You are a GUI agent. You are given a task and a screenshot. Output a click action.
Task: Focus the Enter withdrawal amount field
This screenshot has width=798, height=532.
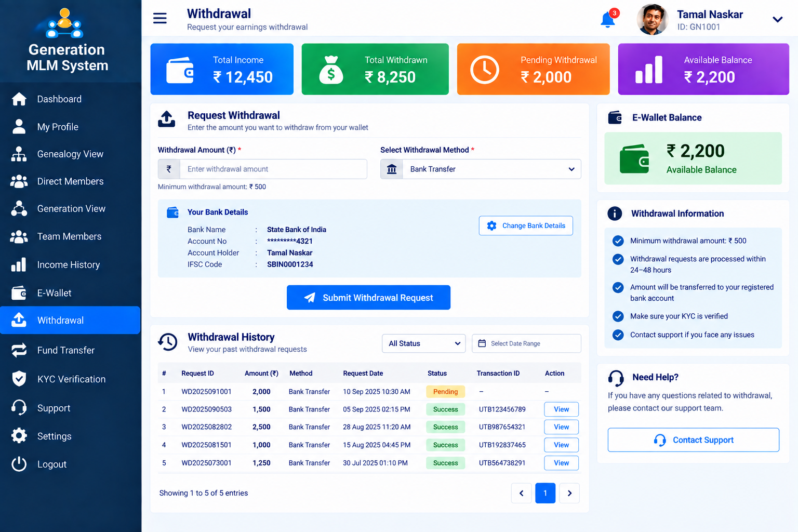coord(273,169)
